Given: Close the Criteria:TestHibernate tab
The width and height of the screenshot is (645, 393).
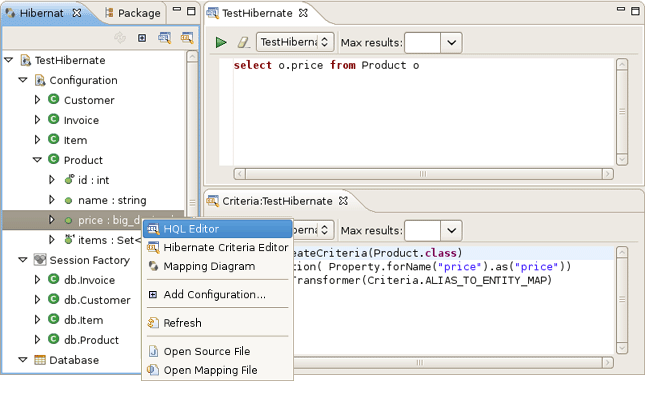Looking at the screenshot, I should pos(343,201).
